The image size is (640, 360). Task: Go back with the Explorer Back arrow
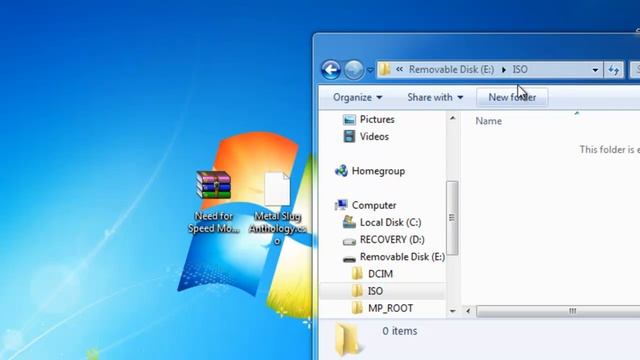point(331,70)
